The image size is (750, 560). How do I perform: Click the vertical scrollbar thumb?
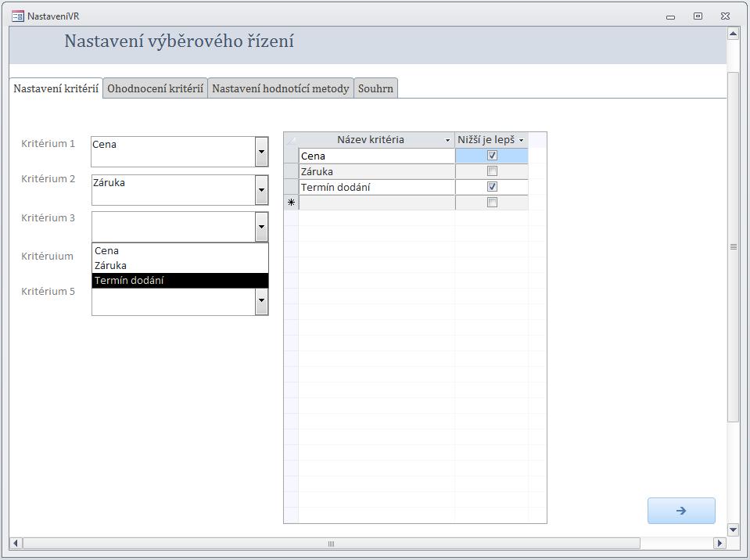pos(734,247)
